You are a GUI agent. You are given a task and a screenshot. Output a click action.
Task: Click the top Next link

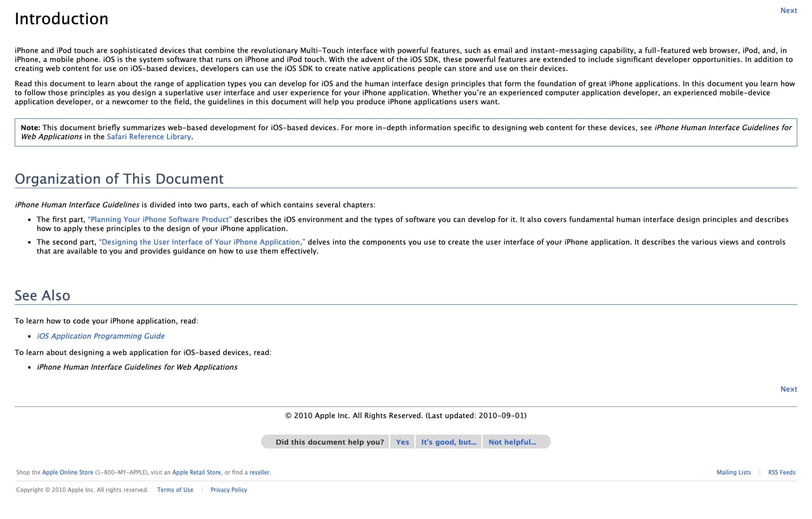tap(788, 11)
